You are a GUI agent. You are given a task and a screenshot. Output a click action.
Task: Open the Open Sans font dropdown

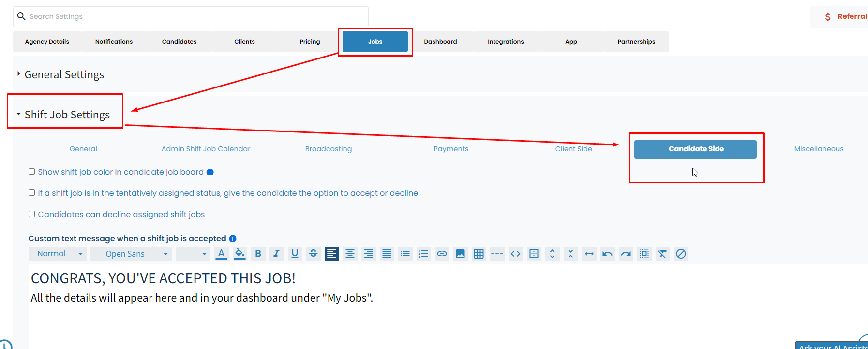(x=131, y=254)
